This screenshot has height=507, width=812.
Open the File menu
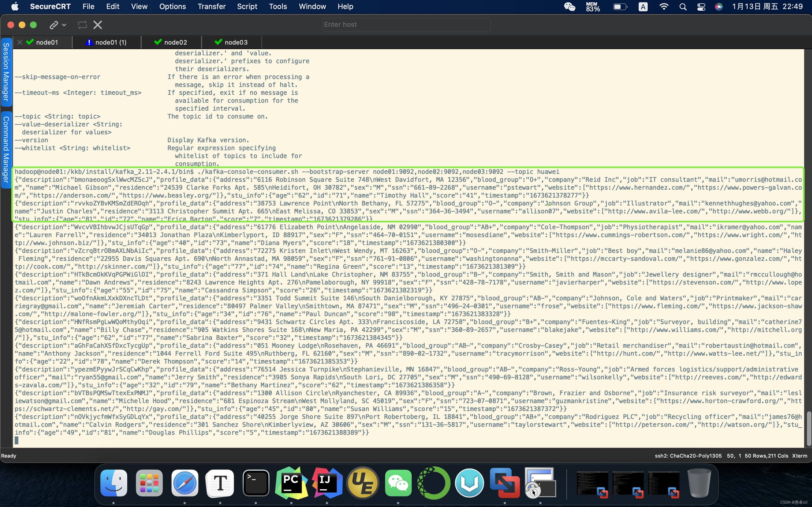pos(88,6)
